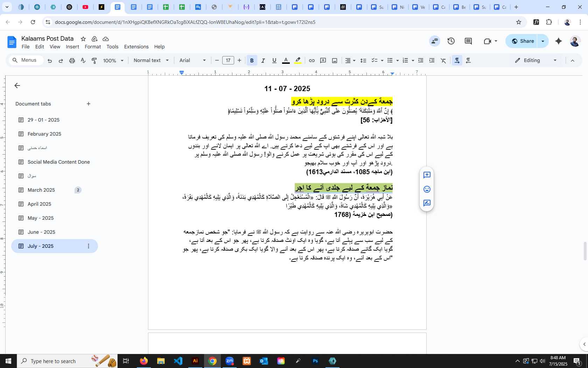Open the June - 2025 document tab
This screenshot has width=588, height=368.
click(55, 232)
